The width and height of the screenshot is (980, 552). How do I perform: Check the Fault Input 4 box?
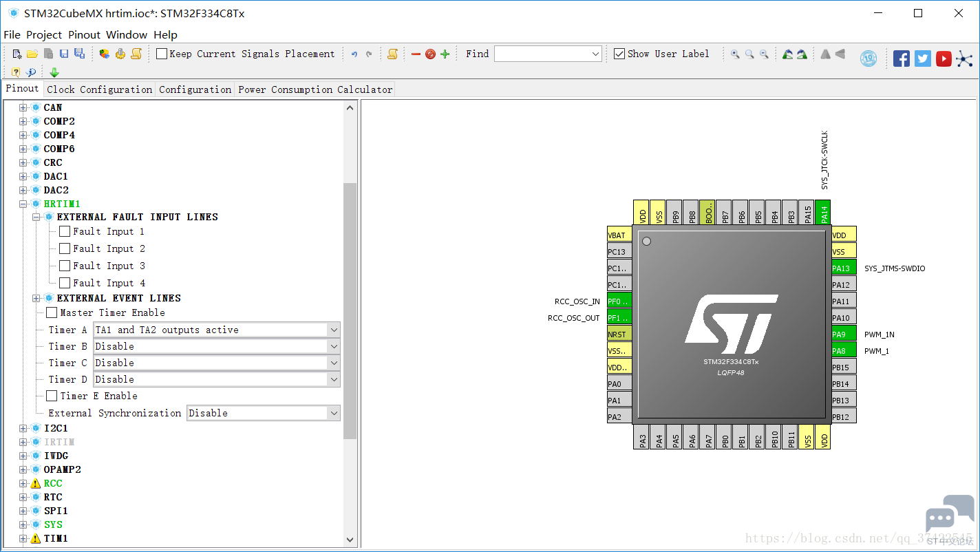[x=65, y=283]
